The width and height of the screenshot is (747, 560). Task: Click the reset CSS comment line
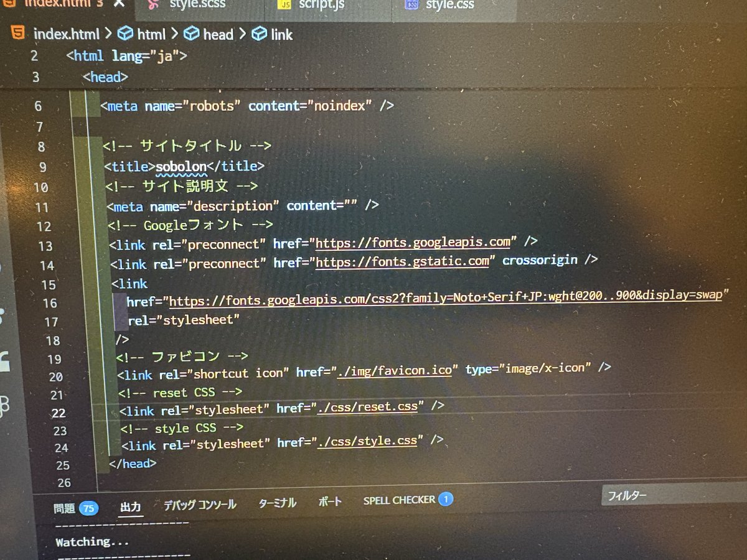[x=180, y=393]
